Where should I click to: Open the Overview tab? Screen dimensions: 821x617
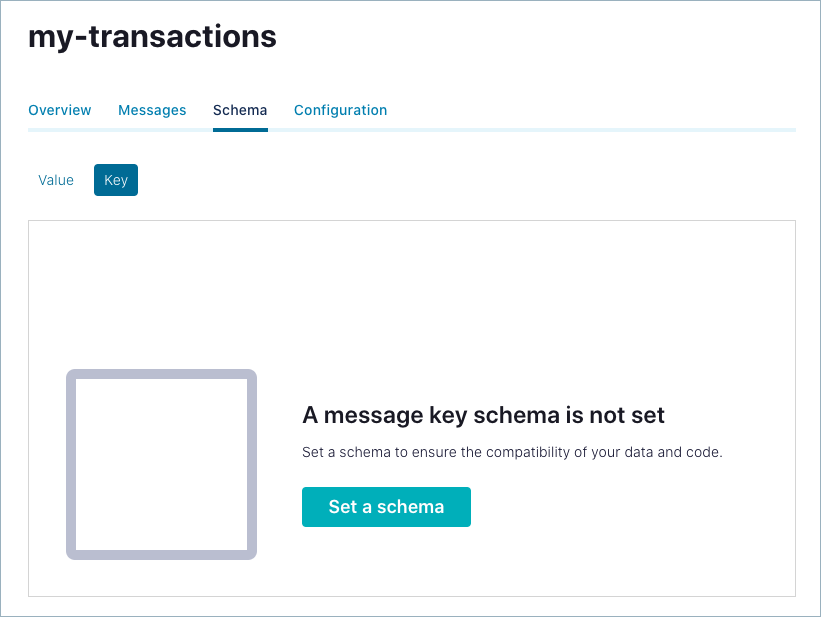[59, 110]
